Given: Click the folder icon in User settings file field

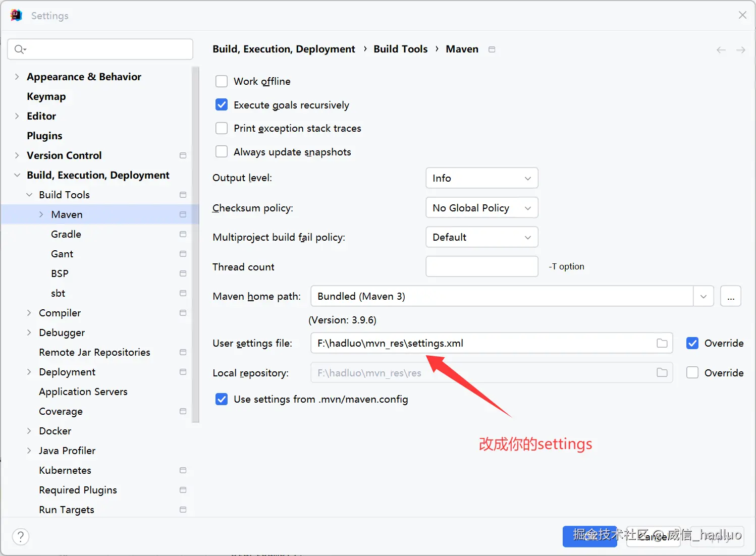Looking at the screenshot, I should click(662, 343).
